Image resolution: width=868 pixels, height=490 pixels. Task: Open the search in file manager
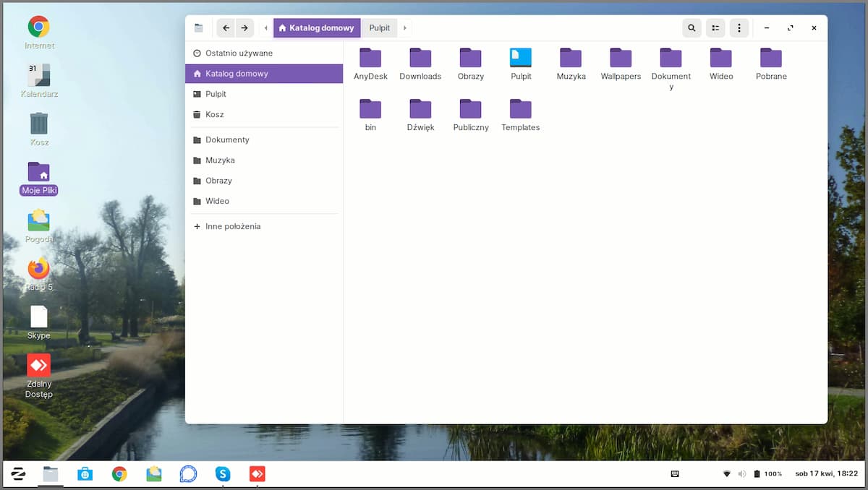[692, 28]
